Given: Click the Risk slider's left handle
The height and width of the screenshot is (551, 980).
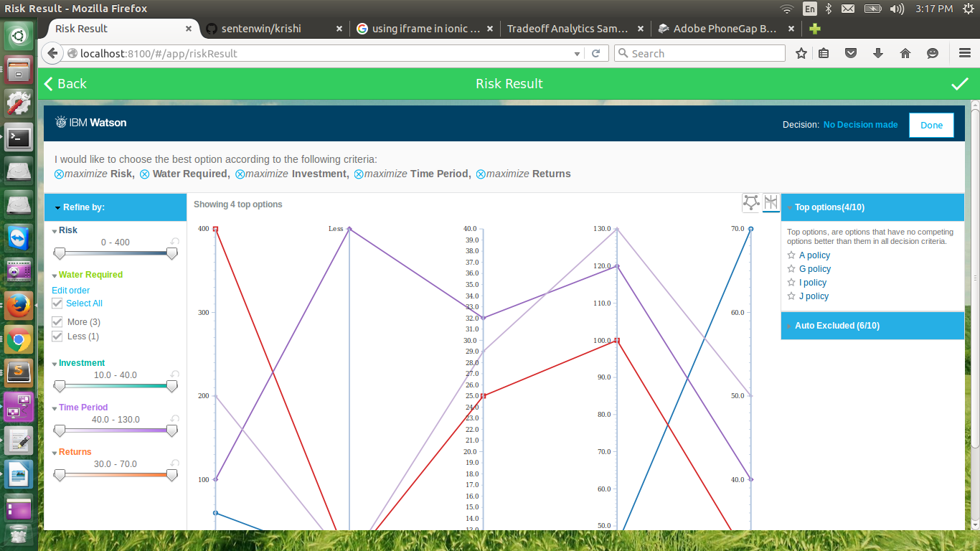Looking at the screenshot, I should pyautogui.click(x=60, y=253).
